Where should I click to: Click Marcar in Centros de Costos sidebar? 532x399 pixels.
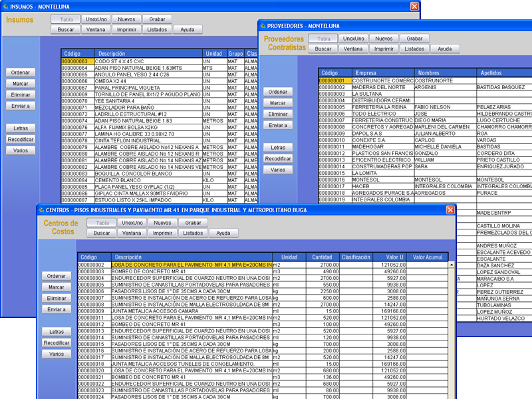(x=57, y=287)
